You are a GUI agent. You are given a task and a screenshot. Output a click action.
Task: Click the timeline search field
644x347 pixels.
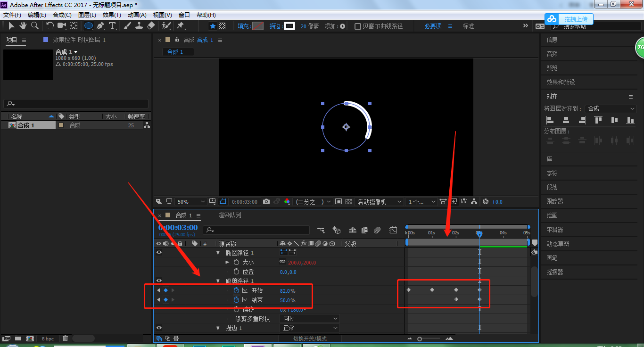[x=256, y=230]
